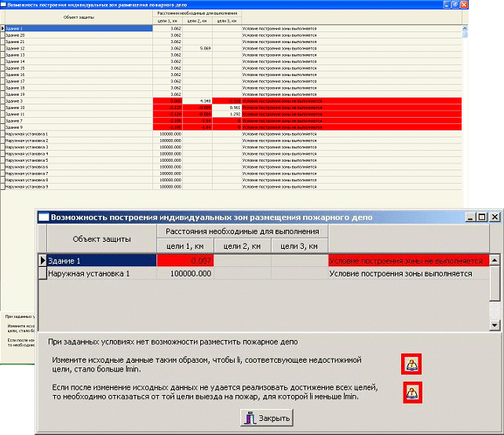This screenshot has width=504, height=435.
Task: Click Объект защиты column header in front dialog
Action: coord(101,239)
